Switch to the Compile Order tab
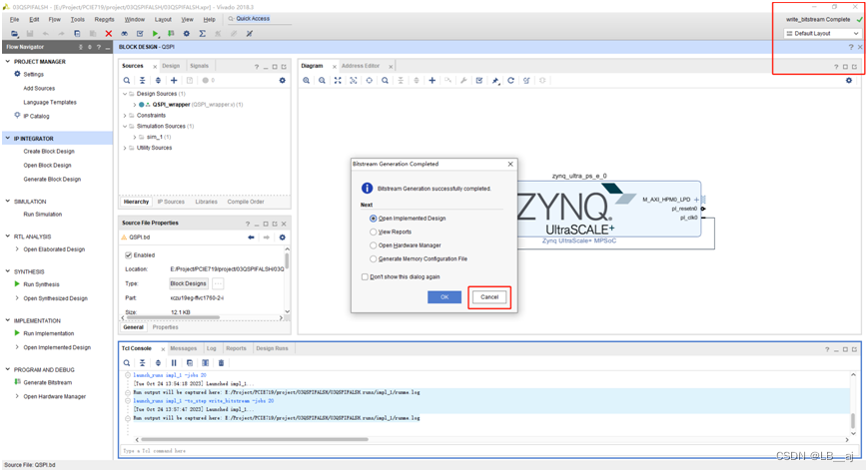 (x=246, y=202)
